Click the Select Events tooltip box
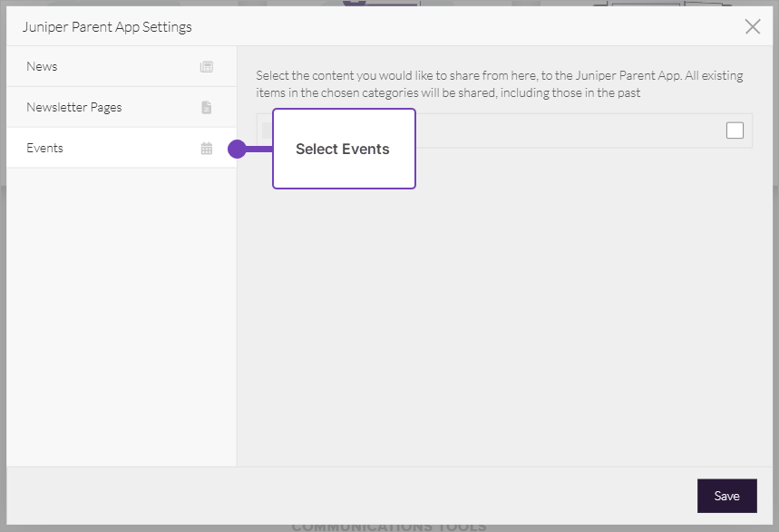The height and width of the screenshot is (532, 779). click(x=343, y=150)
